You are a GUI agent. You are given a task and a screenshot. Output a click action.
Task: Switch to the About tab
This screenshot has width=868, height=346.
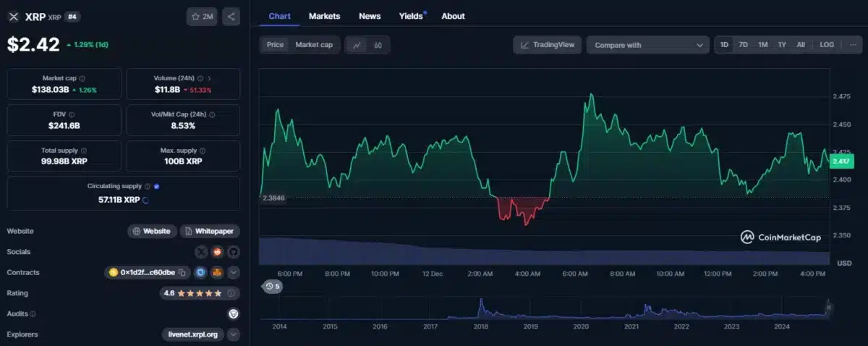tap(454, 16)
